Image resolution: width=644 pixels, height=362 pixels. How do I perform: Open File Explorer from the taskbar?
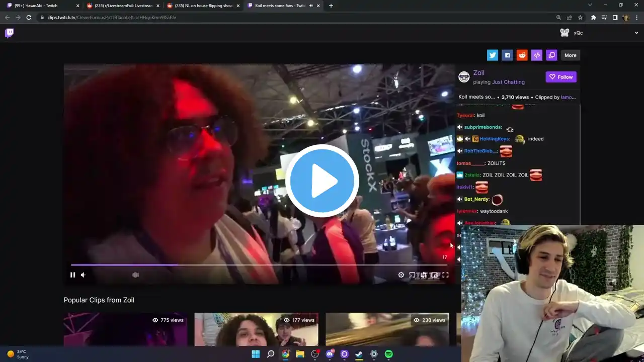click(300, 354)
